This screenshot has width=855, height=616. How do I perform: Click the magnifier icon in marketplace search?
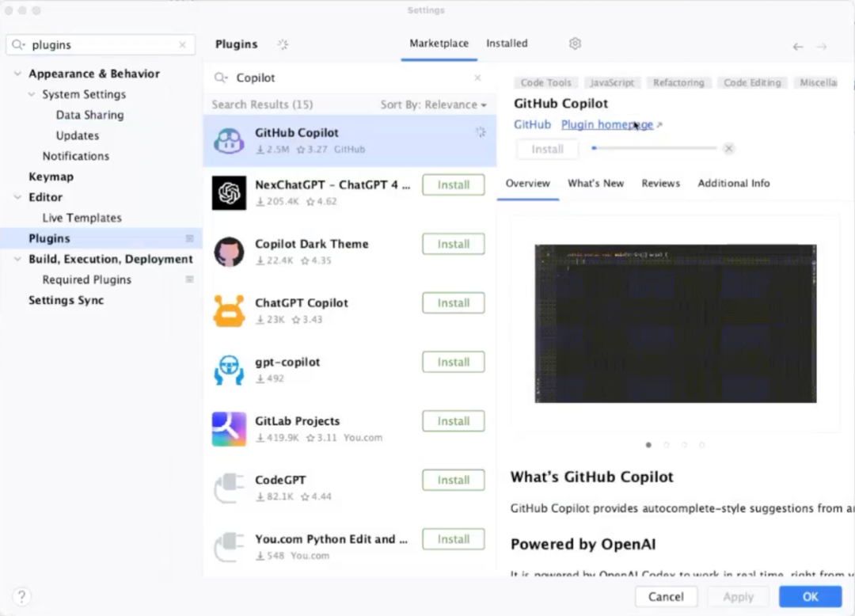tap(220, 78)
